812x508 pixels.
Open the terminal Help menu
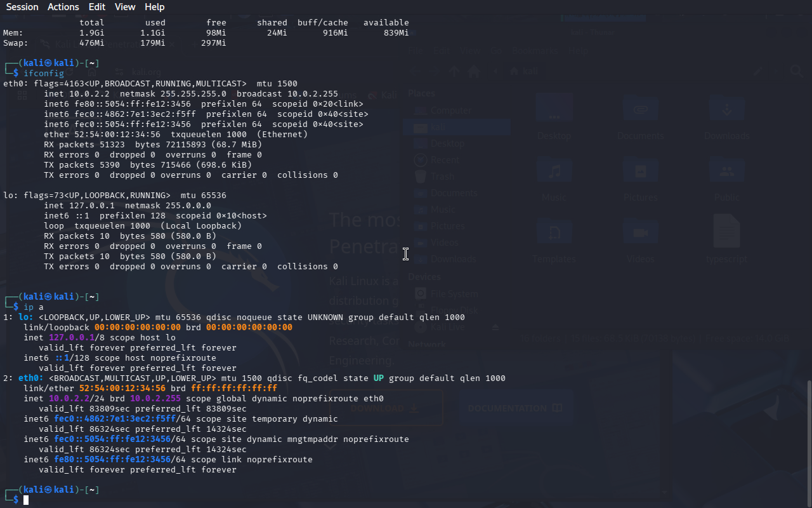coord(154,7)
